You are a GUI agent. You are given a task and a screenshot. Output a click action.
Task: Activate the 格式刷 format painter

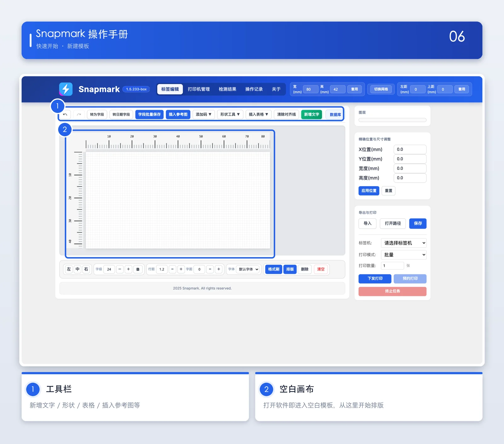[x=274, y=269]
